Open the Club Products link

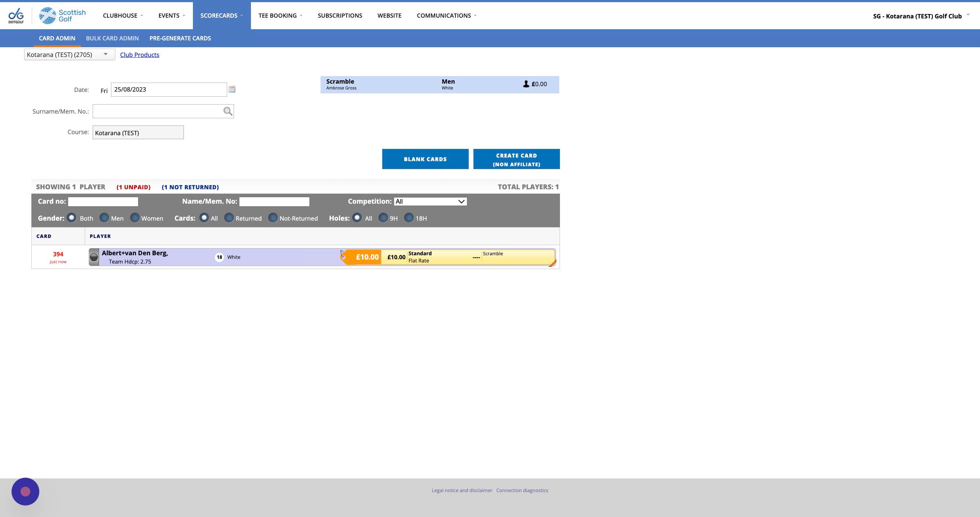(140, 55)
